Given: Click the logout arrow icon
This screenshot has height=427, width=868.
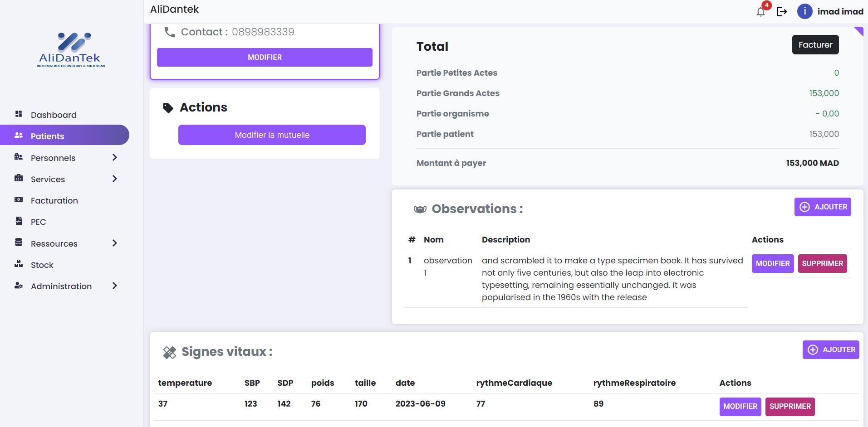Looking at the screenshot, I should [x=782, y=12].
